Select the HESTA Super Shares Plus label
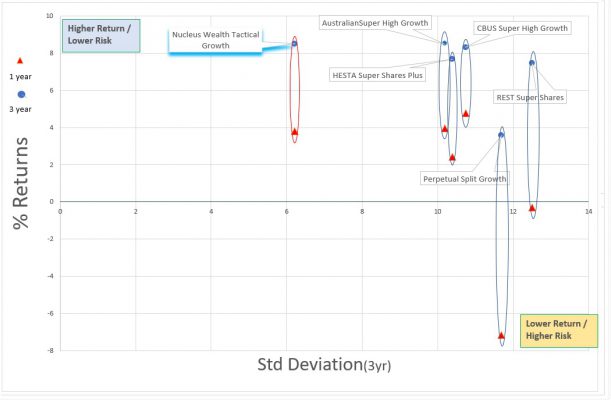This screenshot has height=400, width=611. click(377, 75)
